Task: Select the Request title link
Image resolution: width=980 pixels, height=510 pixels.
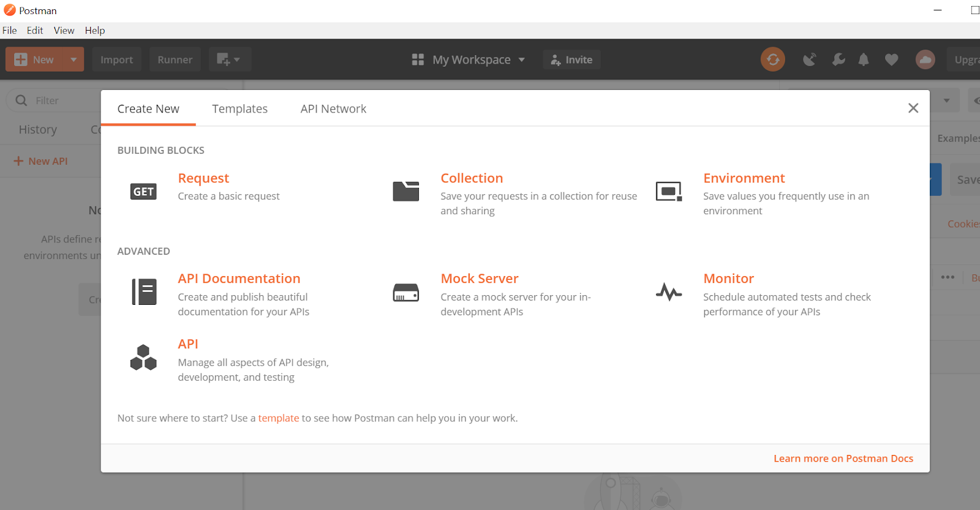Action: pos(203,178)
